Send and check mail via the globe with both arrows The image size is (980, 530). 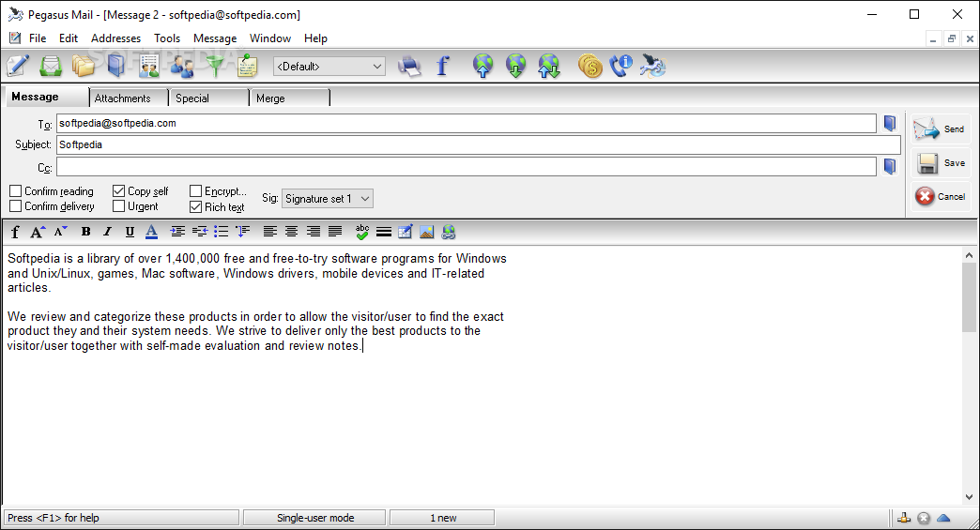click(549, 66)
